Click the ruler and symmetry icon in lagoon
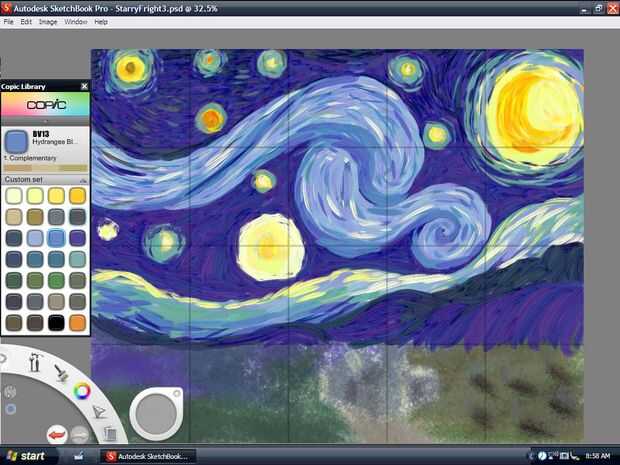Image resolution: width=620 pixels, height=465 pixels. point(99,412)
